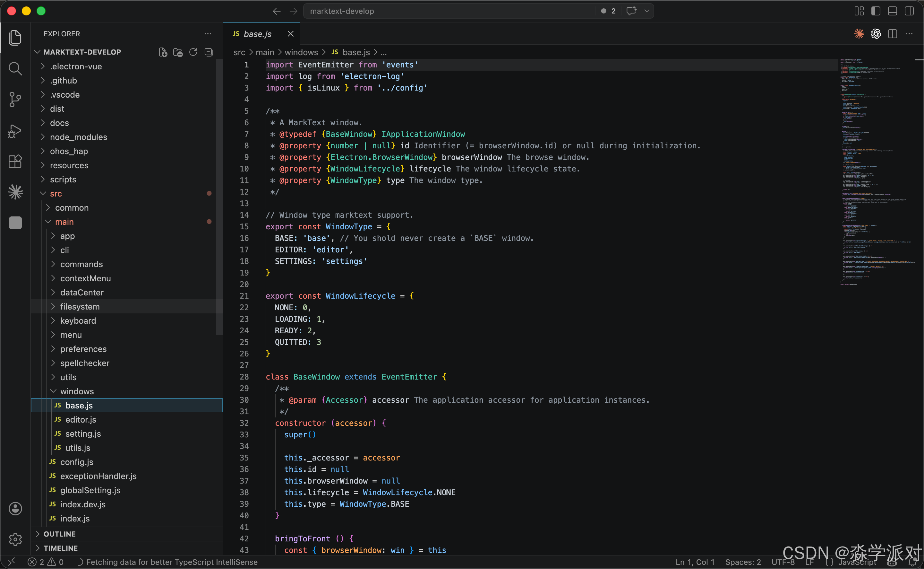Expand the node_modules folder

(x=126, y=137)
